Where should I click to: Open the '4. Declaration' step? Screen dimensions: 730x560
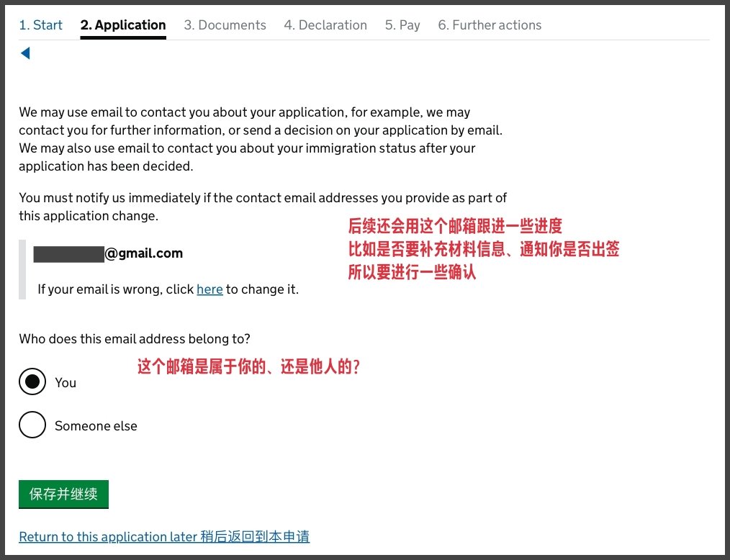[325, 25]
